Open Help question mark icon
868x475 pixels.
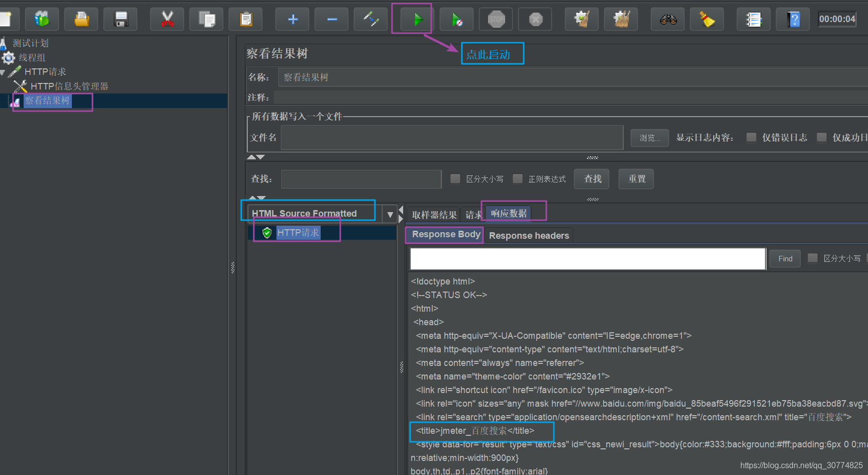[x=793, y=20]
